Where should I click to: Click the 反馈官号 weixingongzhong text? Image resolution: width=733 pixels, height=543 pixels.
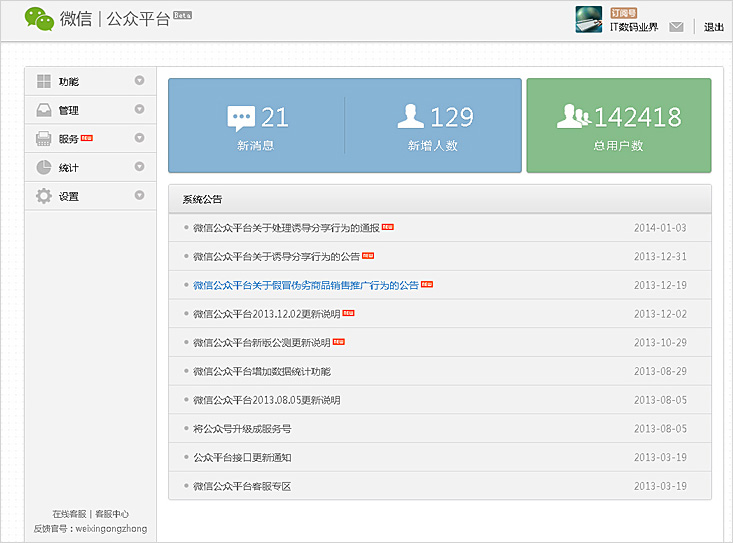(90, 529)
